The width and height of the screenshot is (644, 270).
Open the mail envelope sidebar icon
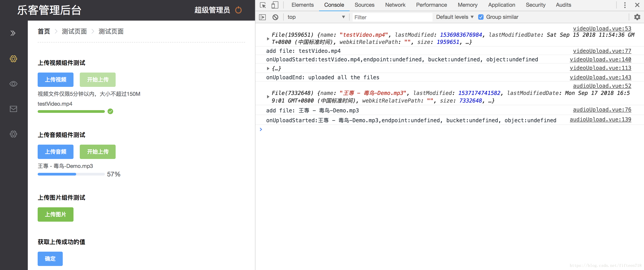pyautogui.click(x=13, y=109)
